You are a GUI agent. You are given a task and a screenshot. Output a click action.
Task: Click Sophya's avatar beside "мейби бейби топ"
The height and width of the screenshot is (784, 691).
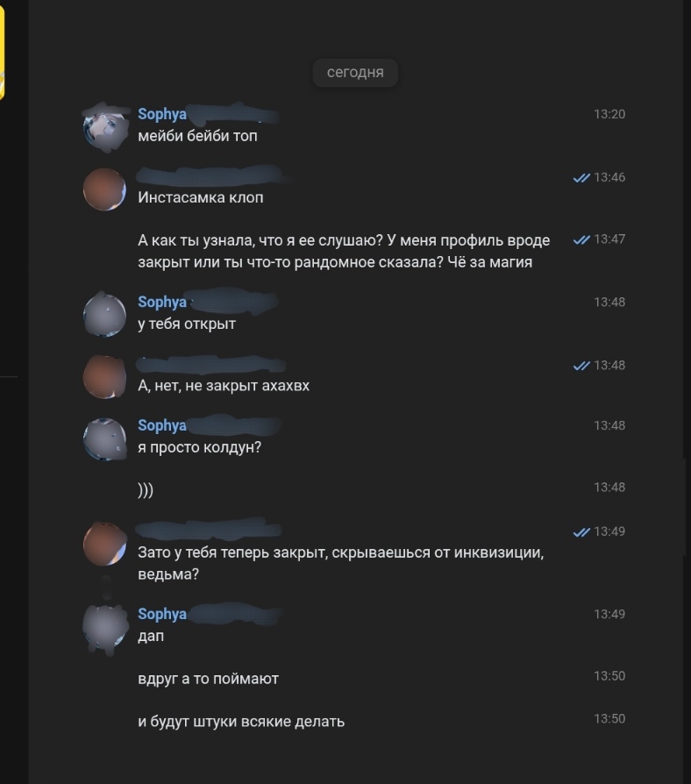pyautogui.click(x=104, y=127)
